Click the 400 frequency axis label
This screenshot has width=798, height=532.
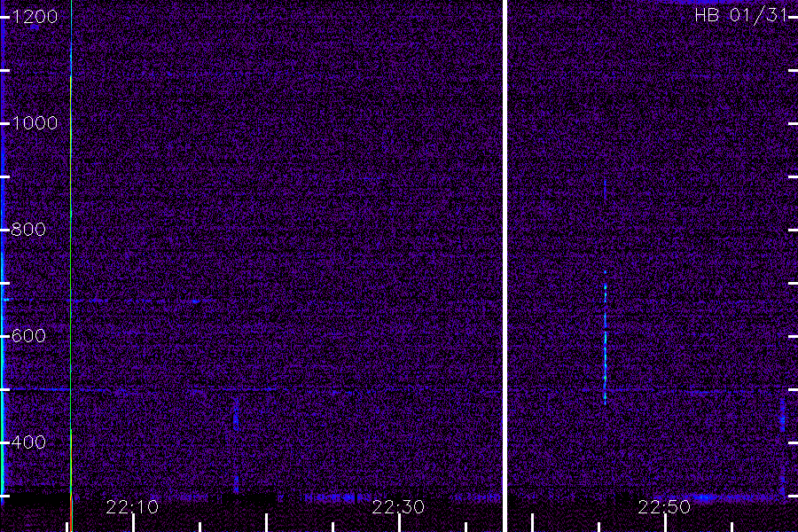(x=28, y=442)
